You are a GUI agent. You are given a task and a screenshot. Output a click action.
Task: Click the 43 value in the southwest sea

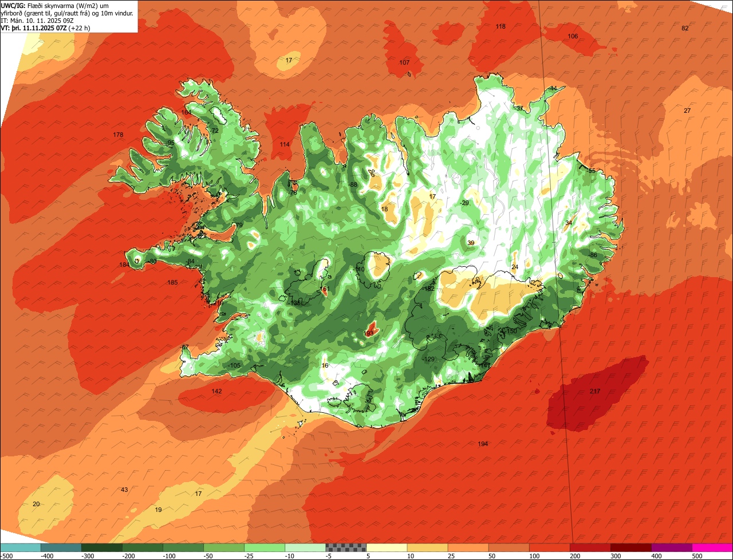(x=124, y=490)
